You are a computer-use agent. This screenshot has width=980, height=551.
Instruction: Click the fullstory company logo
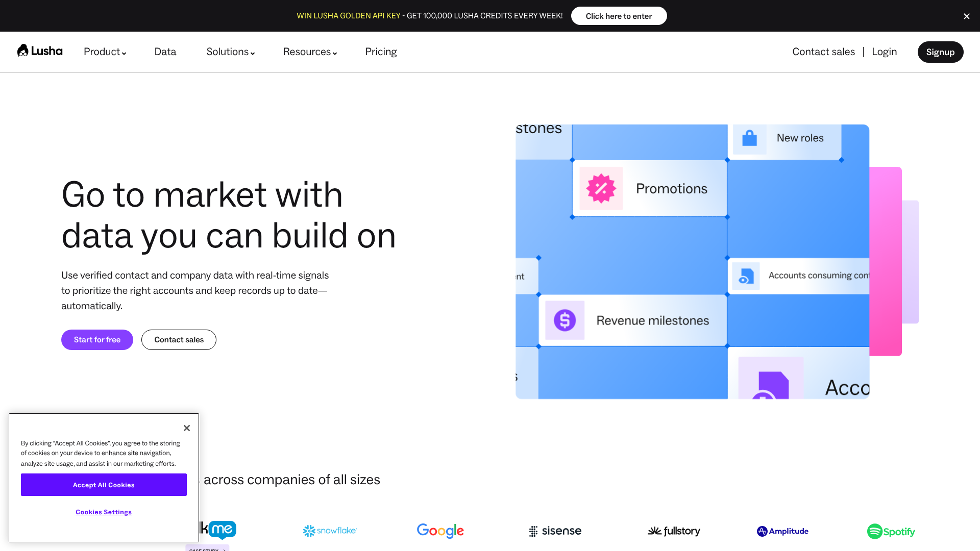673,531
